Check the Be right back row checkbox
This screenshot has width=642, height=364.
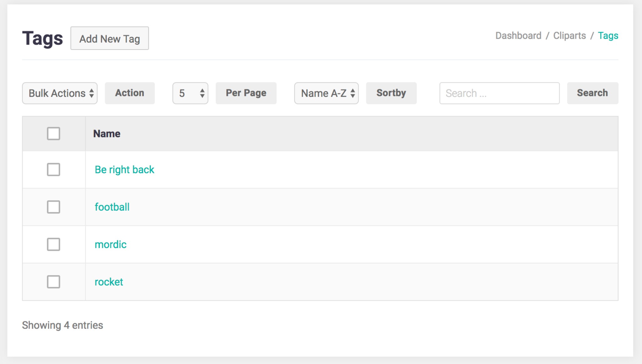click(53, 170)
